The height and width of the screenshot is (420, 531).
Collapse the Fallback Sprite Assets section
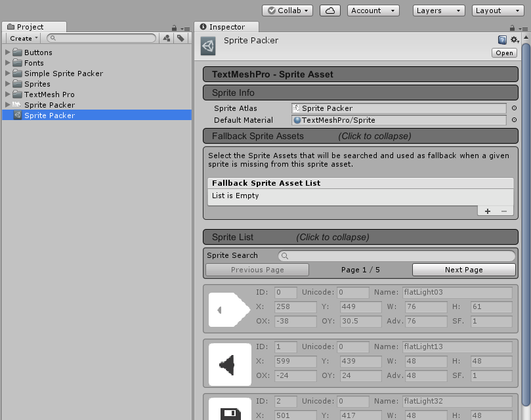pyautogui.click(x=360, y=136)
